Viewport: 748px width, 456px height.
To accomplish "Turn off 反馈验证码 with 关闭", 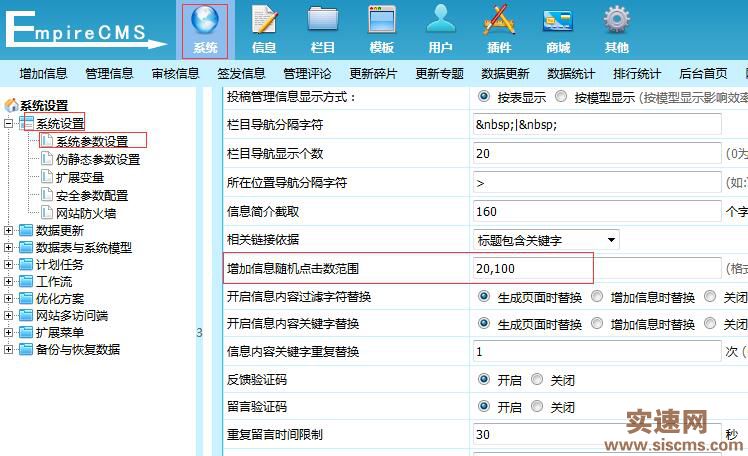I will coord(537,379).
